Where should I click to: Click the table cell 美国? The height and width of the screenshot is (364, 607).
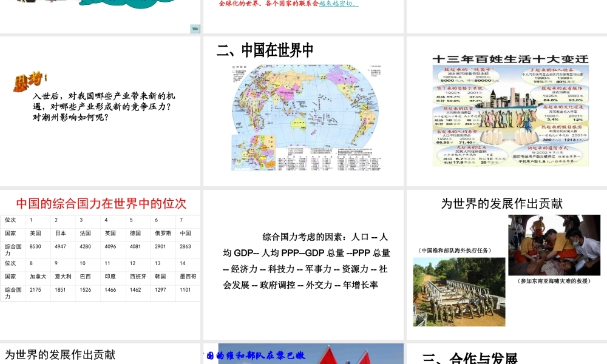[x=35, y=233]
